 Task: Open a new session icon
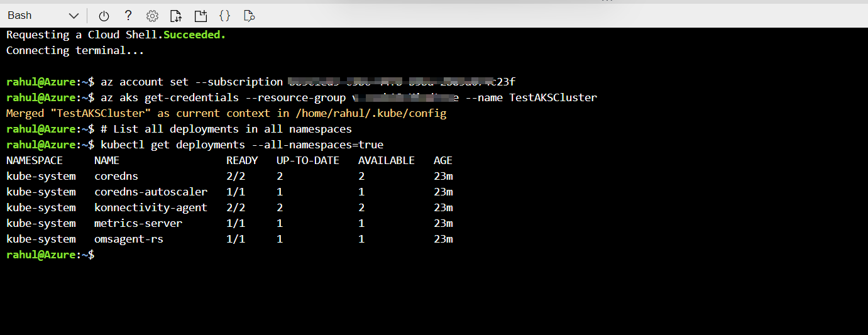(201, 16)
